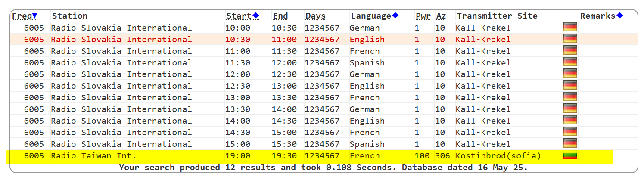Screen dimensions: 644x180
Task: Click the Bulgarian flag for Radio Taiwan Int.
Action: click(x=570, y=155)
